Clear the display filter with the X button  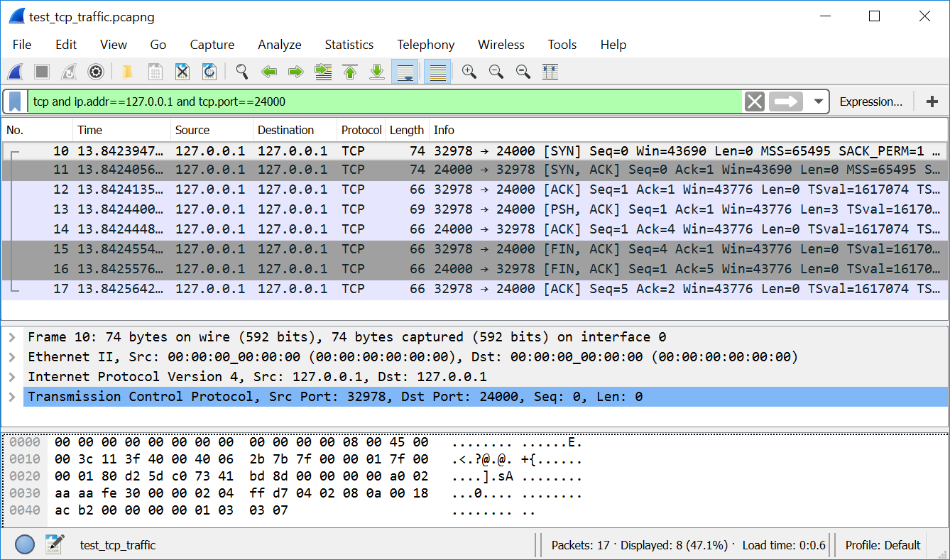tap(755, 101)
